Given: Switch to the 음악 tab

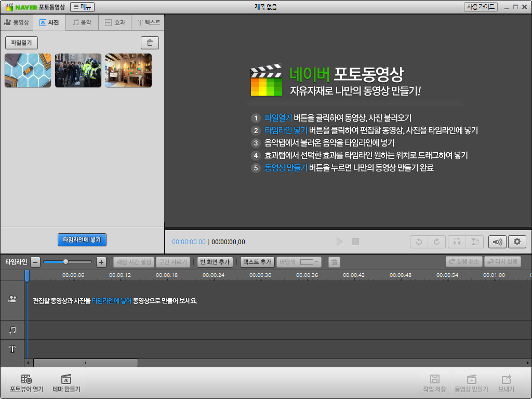Looking at the screenshot, I should [x=82, y=22].
